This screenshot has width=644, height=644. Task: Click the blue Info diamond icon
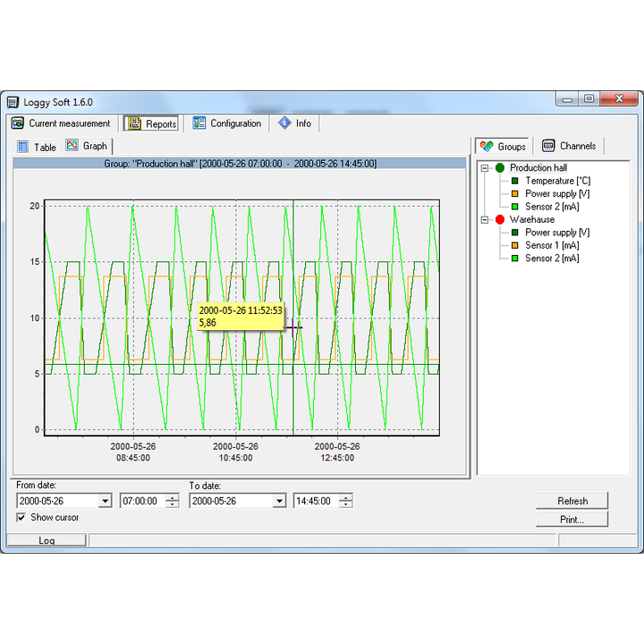click(284, 123)
